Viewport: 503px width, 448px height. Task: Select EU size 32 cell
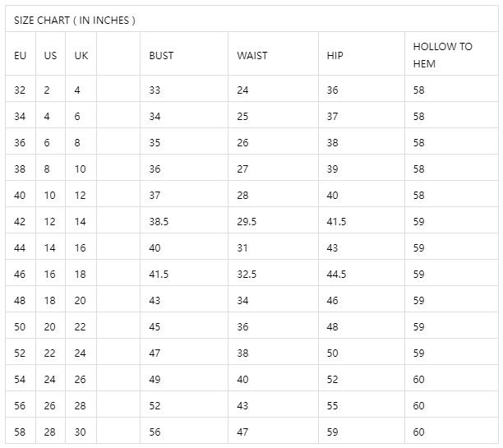[x=20, y=90]
